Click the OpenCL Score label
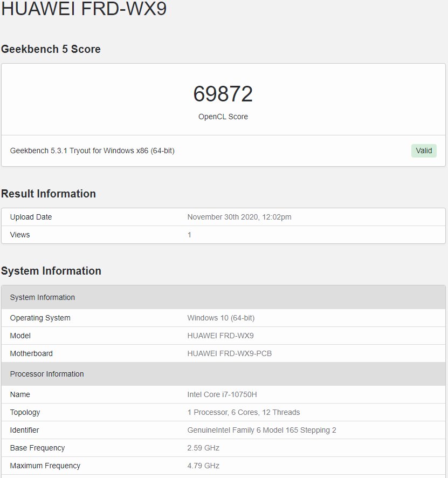Screen dimensions: 448x478 (x=223, y=117)
